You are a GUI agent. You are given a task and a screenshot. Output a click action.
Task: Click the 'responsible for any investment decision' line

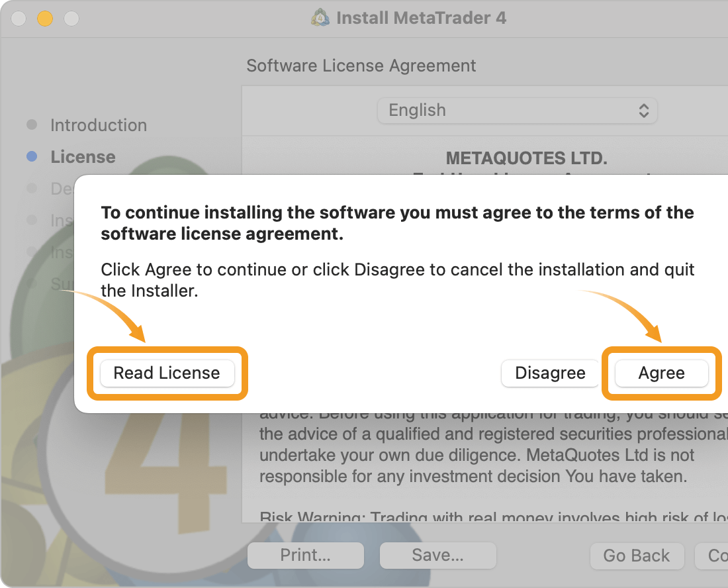[x=473, y=476]
